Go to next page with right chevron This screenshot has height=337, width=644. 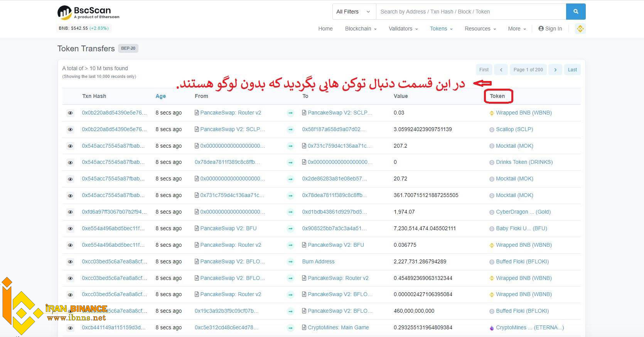tap(555, 70)
